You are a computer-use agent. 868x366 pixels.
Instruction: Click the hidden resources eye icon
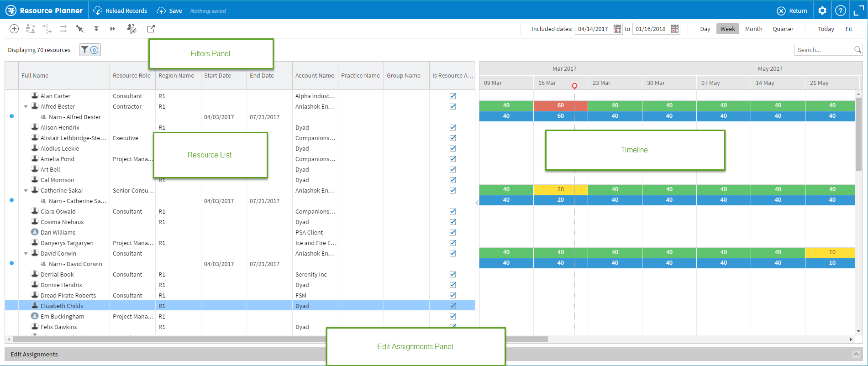pos(132,29)
